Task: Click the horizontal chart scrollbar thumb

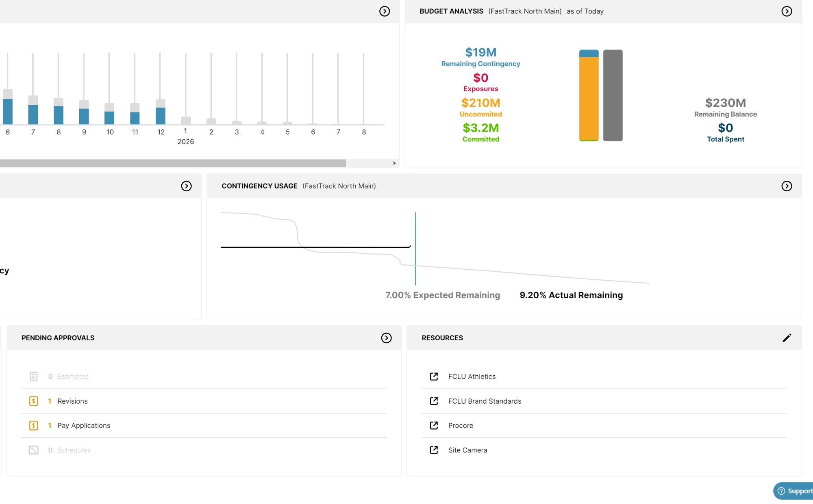Action: point(173,163)
